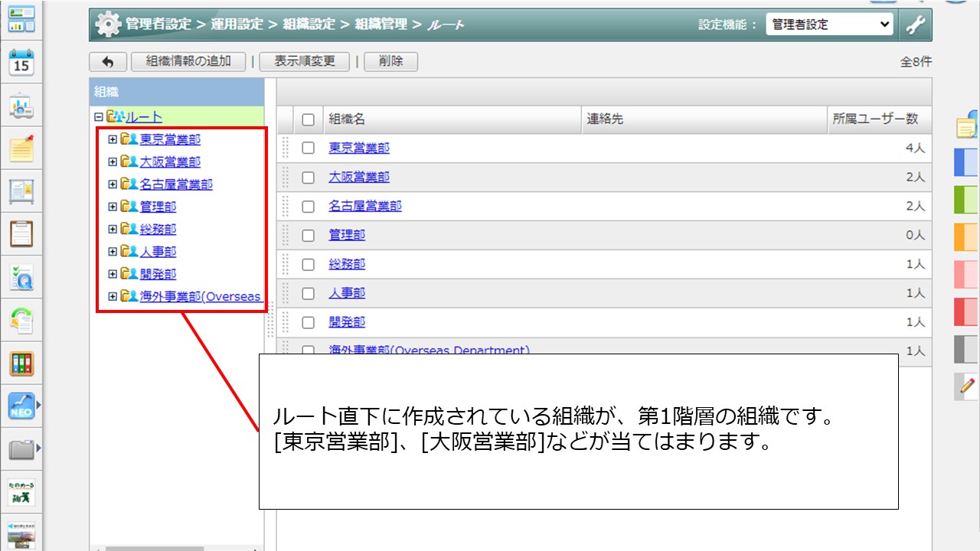Check the box for 東京営業部 row
This screenshot has width=980, height=551.
point(308,148)
